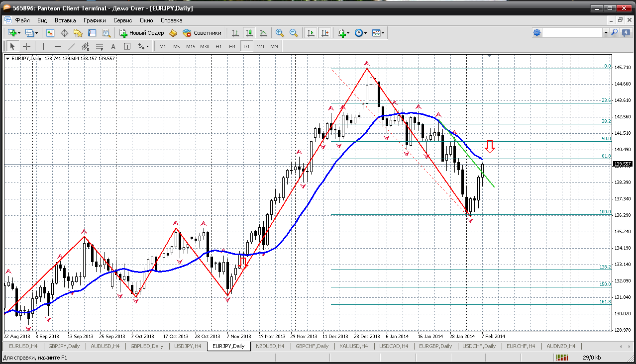
Task: Open the Data Window crosshair icon
Action: point(64,33)
